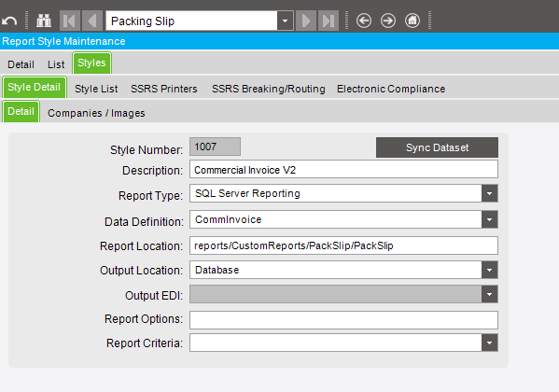Click the Packing Slip text field
The width and height of the screenshot is (559, 392).
192,21
